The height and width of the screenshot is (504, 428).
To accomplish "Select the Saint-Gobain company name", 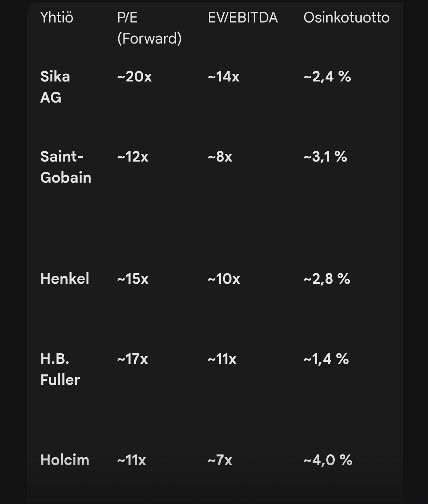I will (x=66, y=167).
